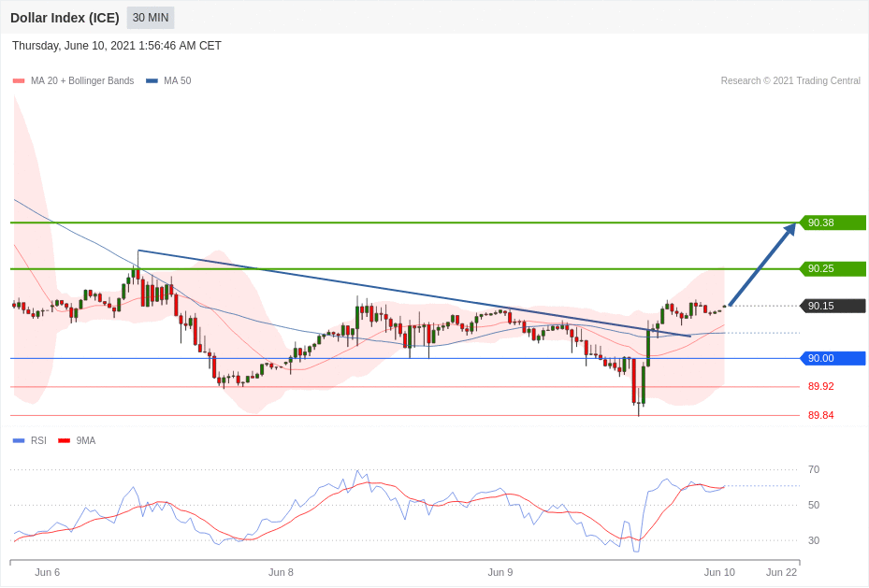This screenshot has height=588, width=869.
Task: Click the RSI 70 overbought level label
Action: [x=814, y=469]
